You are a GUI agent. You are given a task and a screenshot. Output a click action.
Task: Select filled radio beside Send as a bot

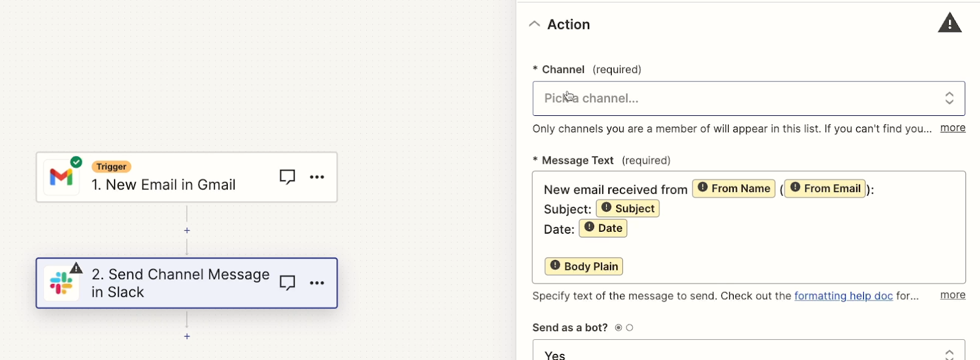point(619,327)
